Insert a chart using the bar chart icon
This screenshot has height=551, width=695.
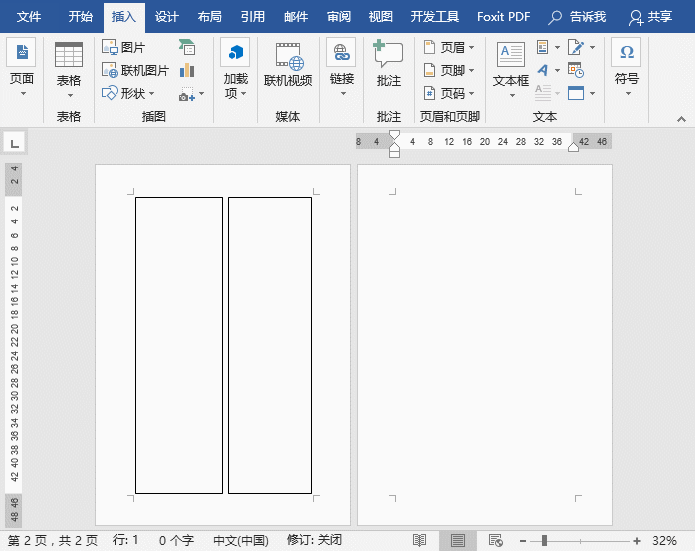187,71
